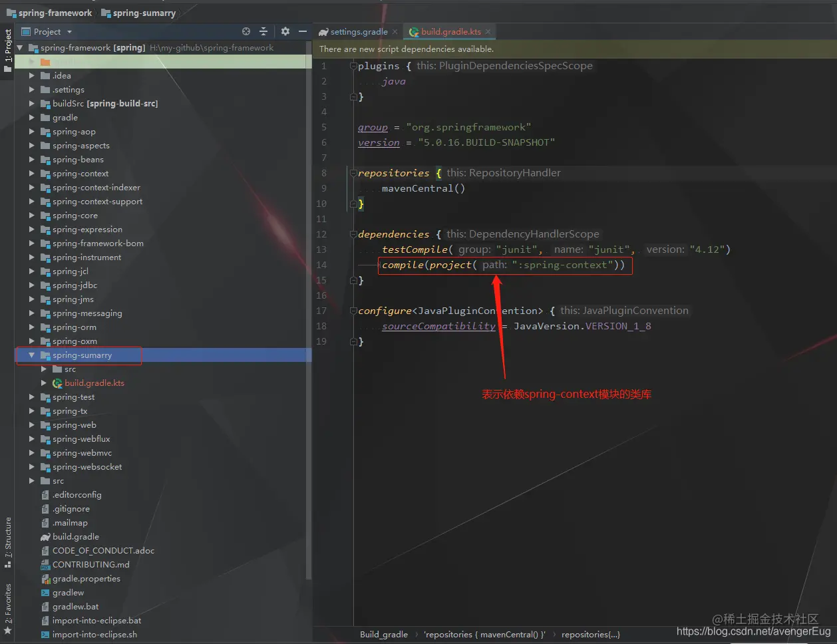The image size is (837, 644).
Task: Select the import-into-eclipse.sh file icon
Action: pyautogui.click(x=45, y=635)
